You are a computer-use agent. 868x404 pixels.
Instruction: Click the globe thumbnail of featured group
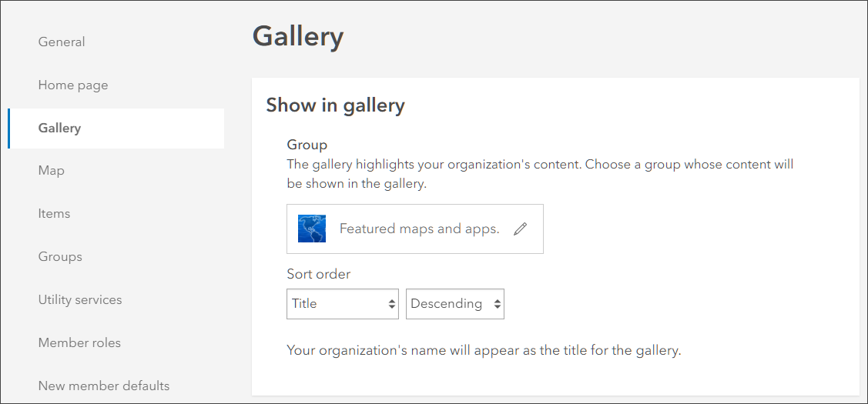coord(312,229)
